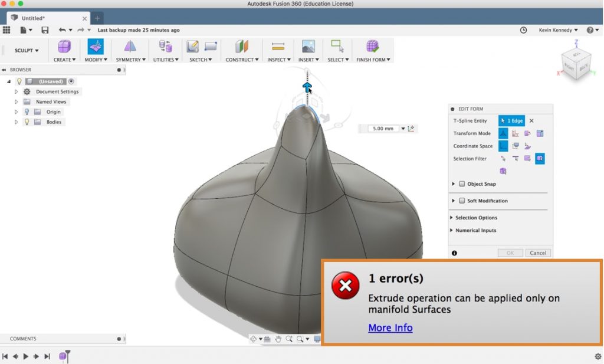604x364 pixels.
Task: Open the job status clock icon
Action: [524, 30]
